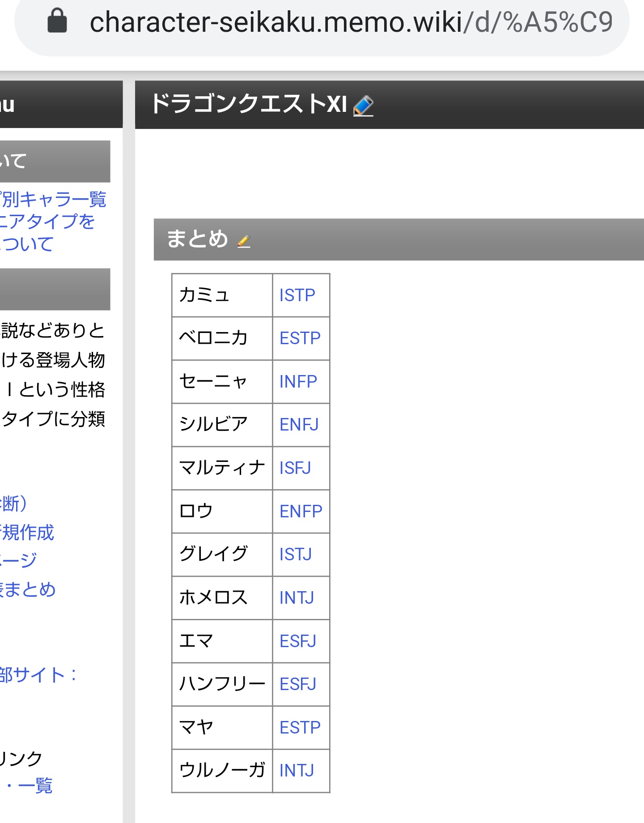Click the sidebar text ending 説などありと
Screen dimensions: 644x823
pos(53,331)
